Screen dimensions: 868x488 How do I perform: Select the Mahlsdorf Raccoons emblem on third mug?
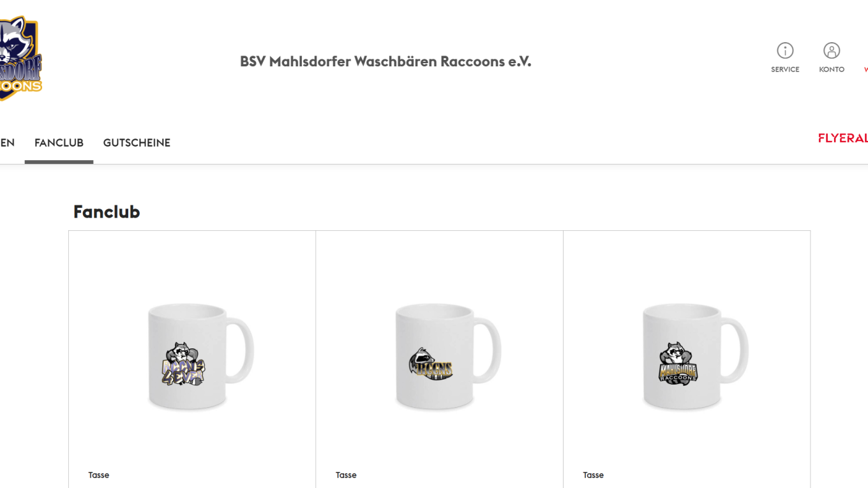[678, 363]
